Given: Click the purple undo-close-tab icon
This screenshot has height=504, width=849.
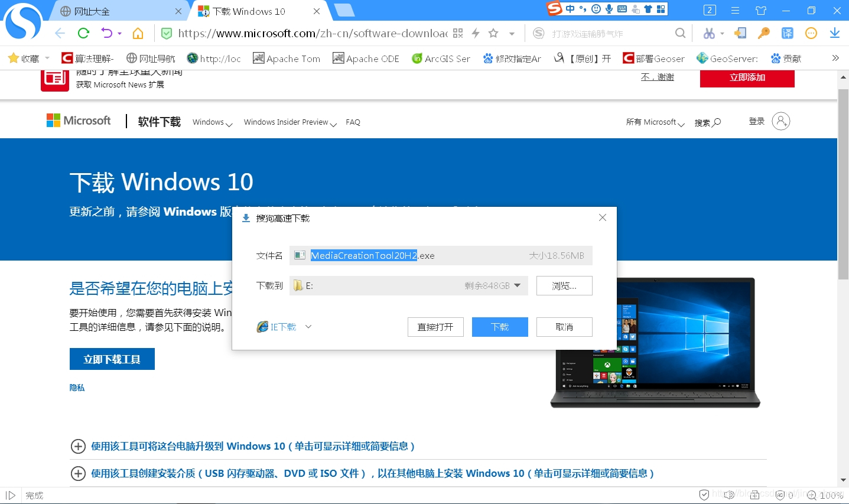Looking at the screenshot, I should (x=106, y=33).
